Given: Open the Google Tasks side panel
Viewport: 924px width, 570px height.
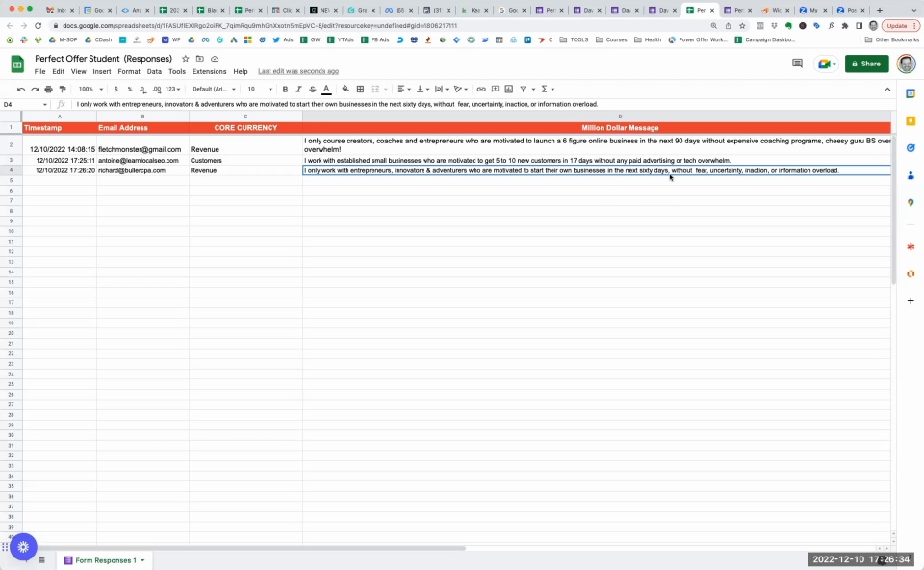Looking at the screenshot, I should coord(911,148).
